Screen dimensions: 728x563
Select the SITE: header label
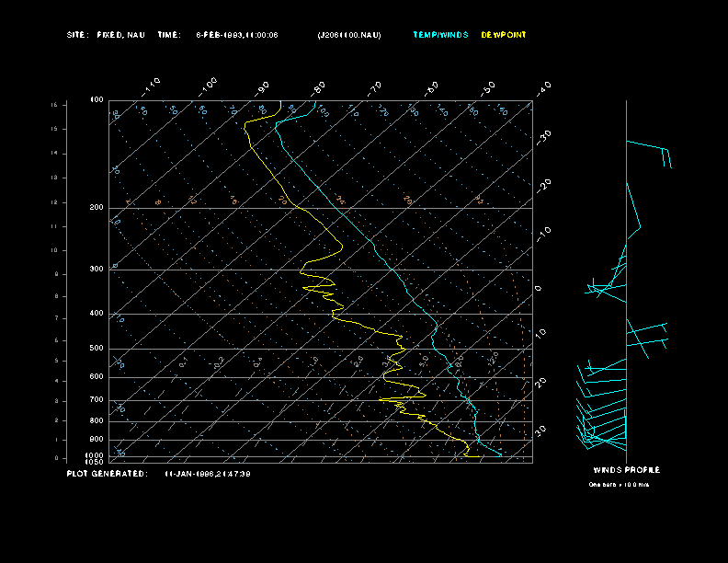(77, 35)
